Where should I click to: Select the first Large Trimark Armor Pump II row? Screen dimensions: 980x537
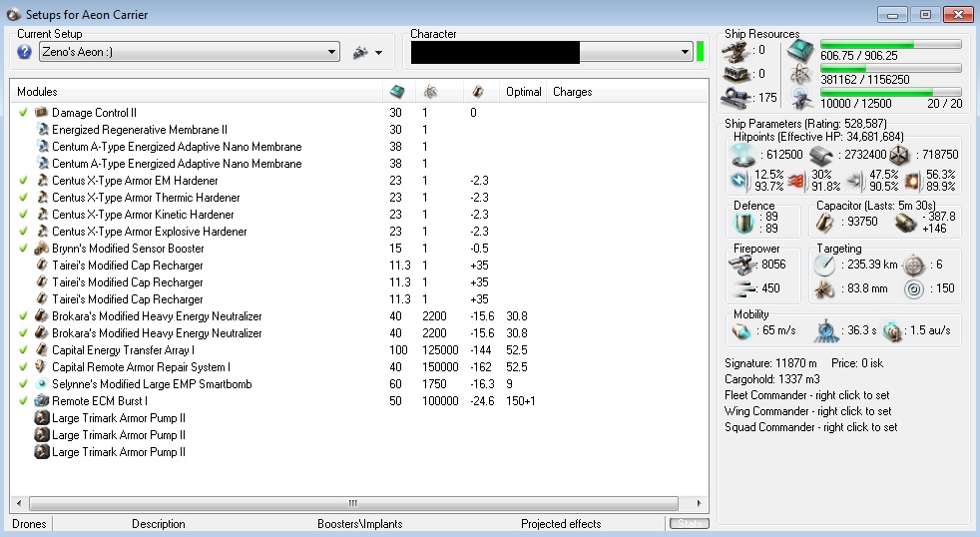coord(119,417)
